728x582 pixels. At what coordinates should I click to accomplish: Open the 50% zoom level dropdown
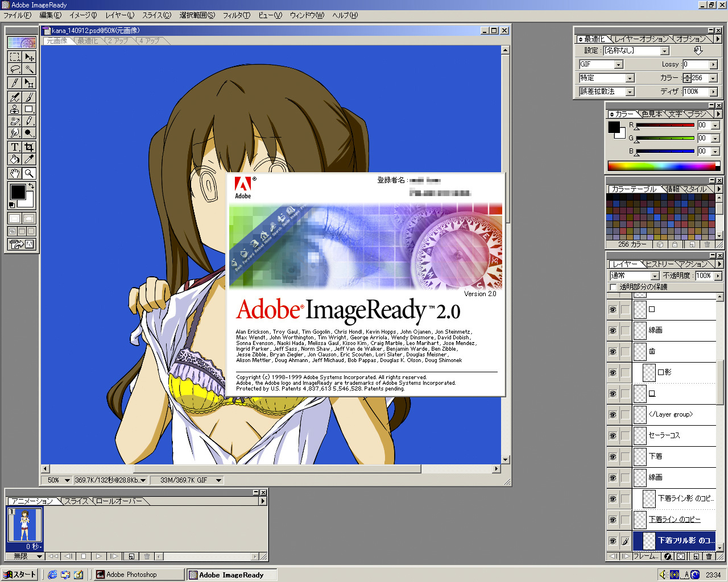click(x=67, y=480)
